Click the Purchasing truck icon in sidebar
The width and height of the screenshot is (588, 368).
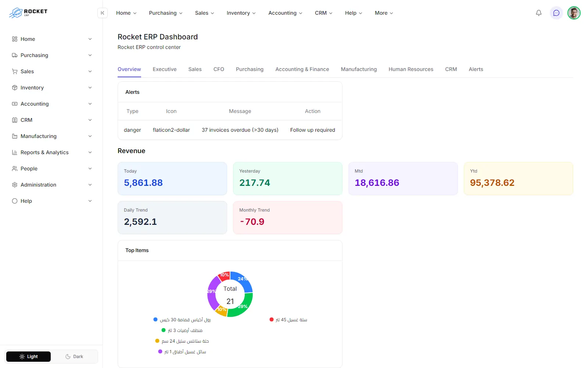[x=15, y=55]
